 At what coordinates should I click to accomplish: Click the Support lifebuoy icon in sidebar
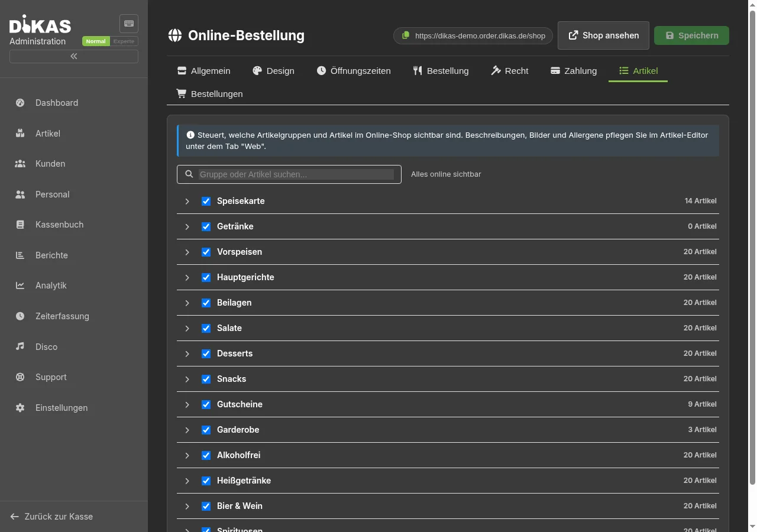20,377
